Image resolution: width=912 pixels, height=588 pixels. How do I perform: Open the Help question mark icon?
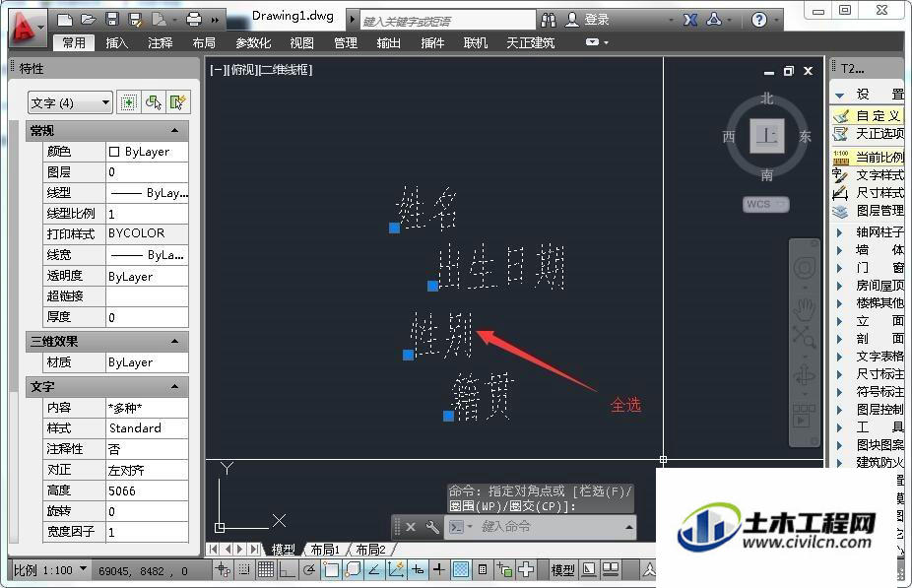point(758,21)
